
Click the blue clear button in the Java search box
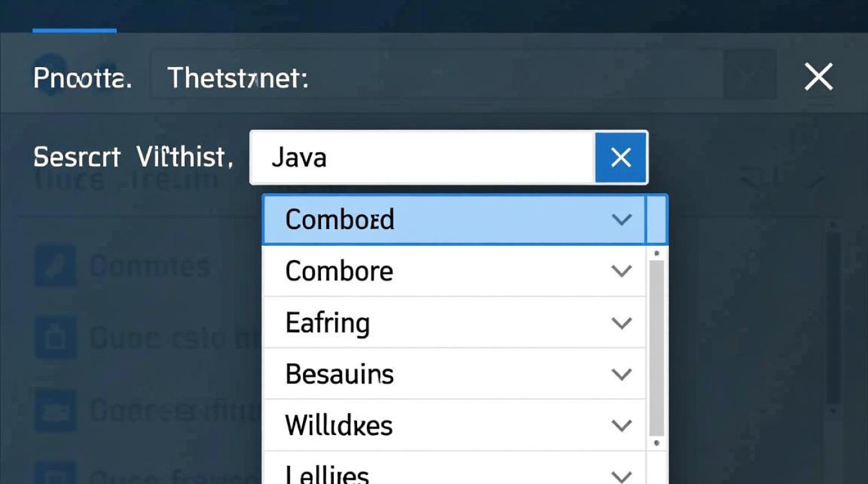click(x=621, y=157)
